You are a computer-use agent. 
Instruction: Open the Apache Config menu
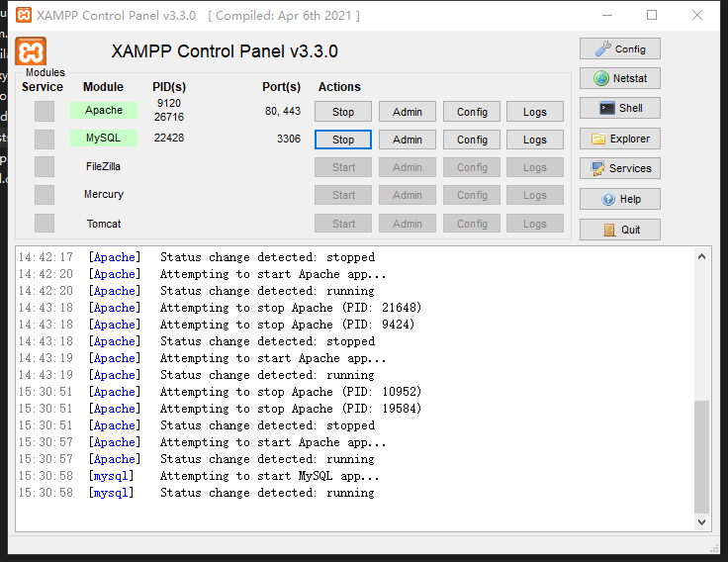coord(472,112)
